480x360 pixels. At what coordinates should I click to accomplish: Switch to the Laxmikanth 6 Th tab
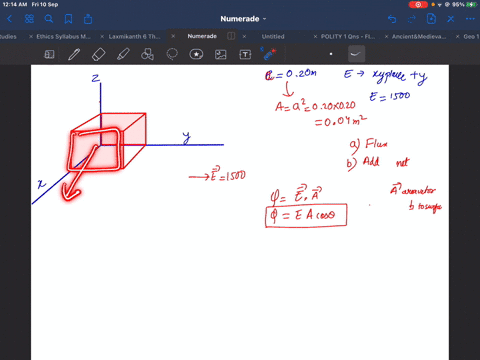(134, 36)
